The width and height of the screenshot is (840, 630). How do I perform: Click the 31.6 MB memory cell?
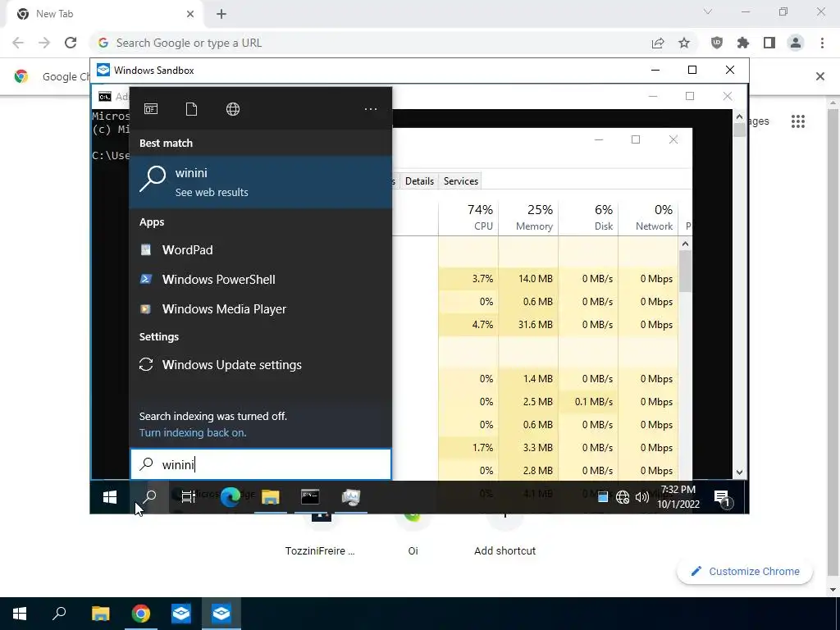(x=528, y=325)
